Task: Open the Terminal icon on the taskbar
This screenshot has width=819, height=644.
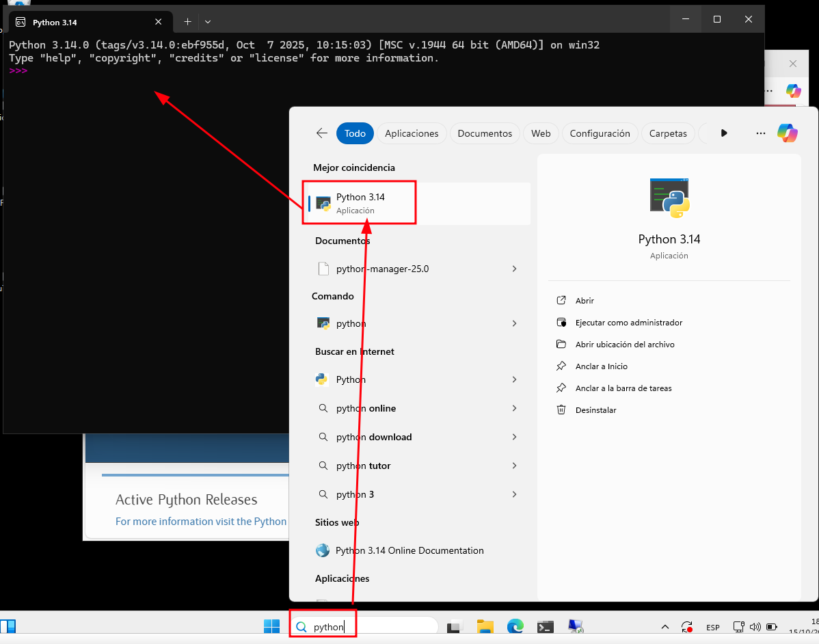Action: (545, 626)
